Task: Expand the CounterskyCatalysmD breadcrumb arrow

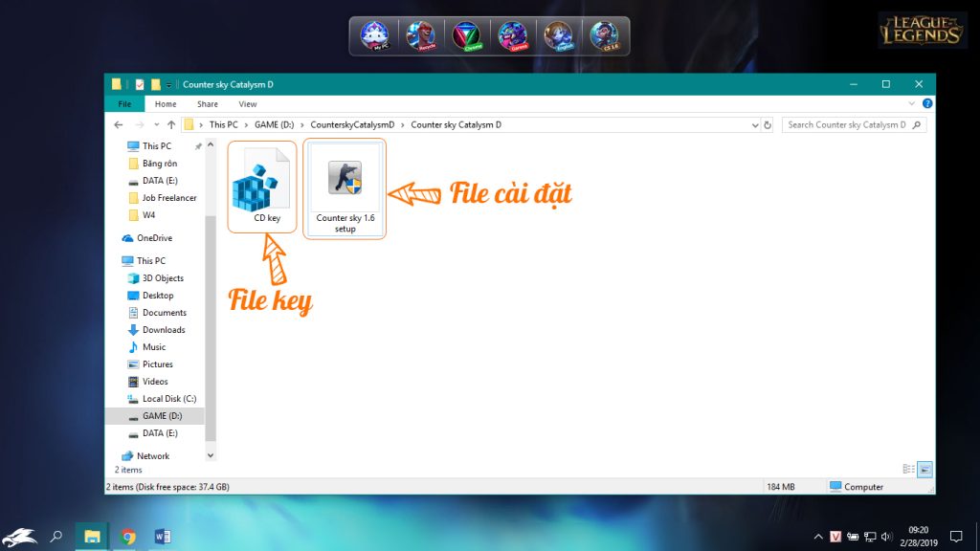Action: click(x=403, y=125)
